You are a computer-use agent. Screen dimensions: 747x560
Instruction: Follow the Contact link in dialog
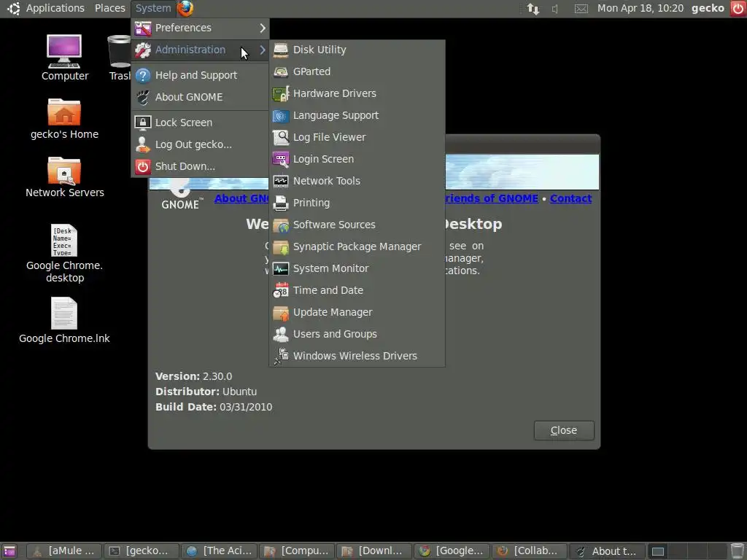tap(570, 198)
